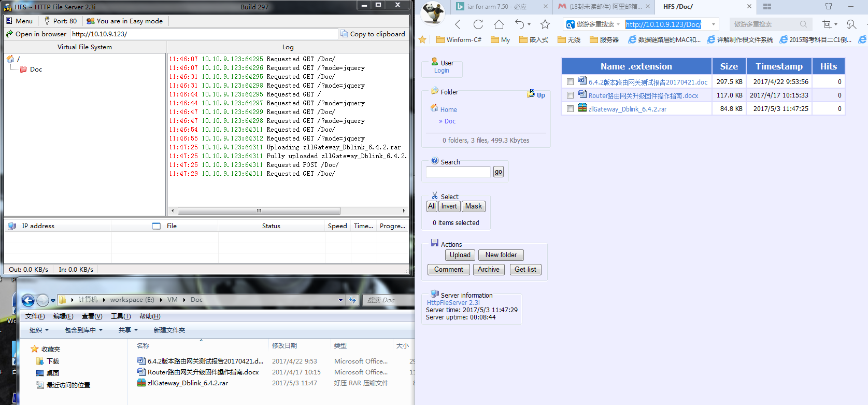Click the log scroll left arrow
This screenshot has height=405, width=868.
coord(173,211)
